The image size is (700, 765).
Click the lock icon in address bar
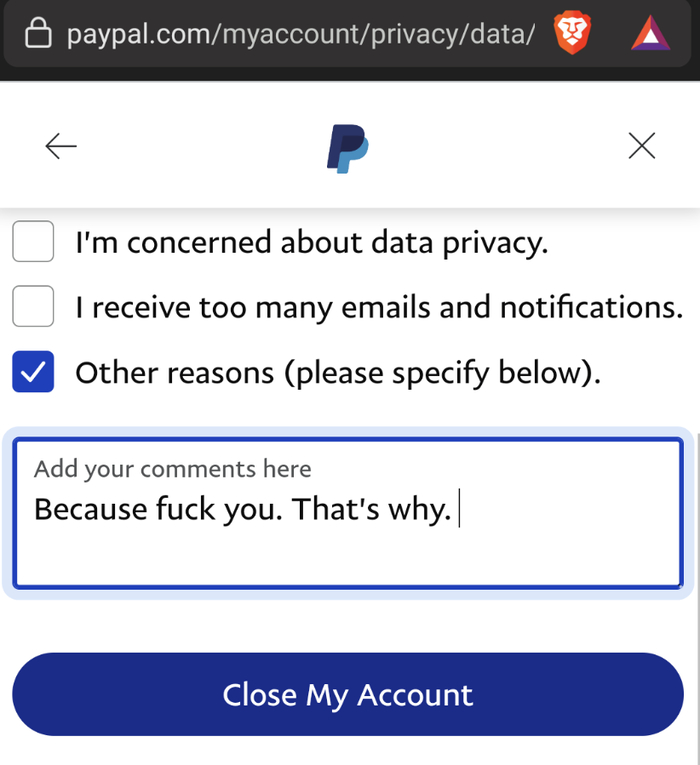click(37, 36)
